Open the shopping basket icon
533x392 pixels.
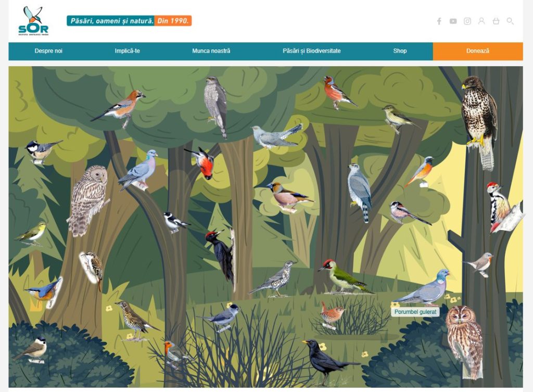[x=496, y=21]
